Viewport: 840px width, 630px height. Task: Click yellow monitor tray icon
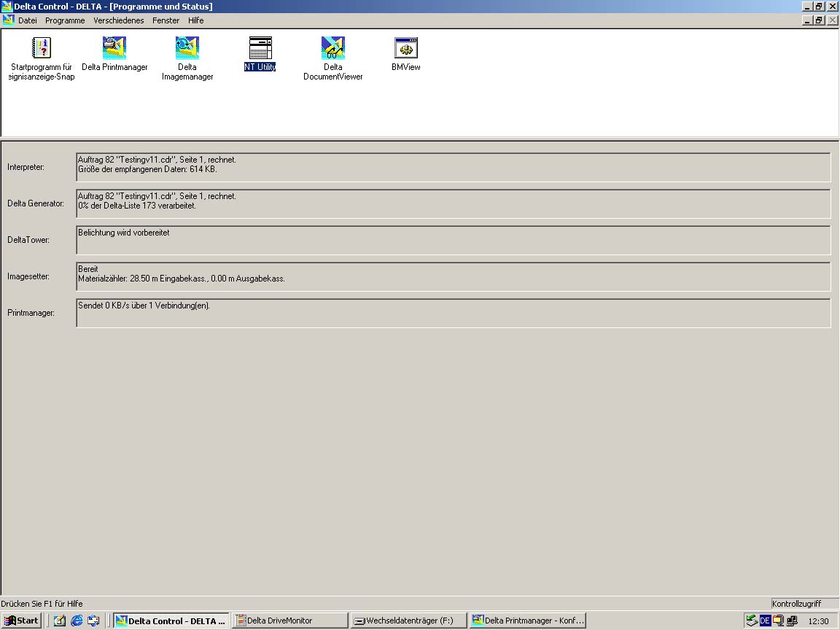pos(779,621)
